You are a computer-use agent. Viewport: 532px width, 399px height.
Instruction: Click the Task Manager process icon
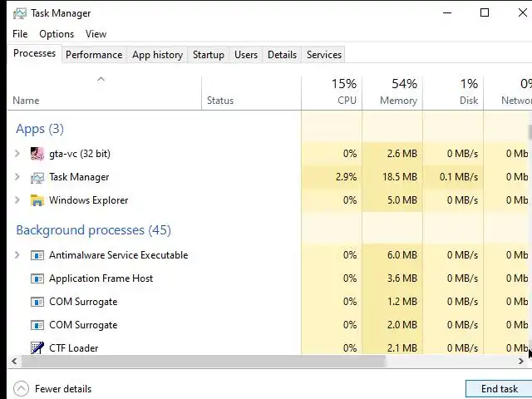tap(37, 177)
